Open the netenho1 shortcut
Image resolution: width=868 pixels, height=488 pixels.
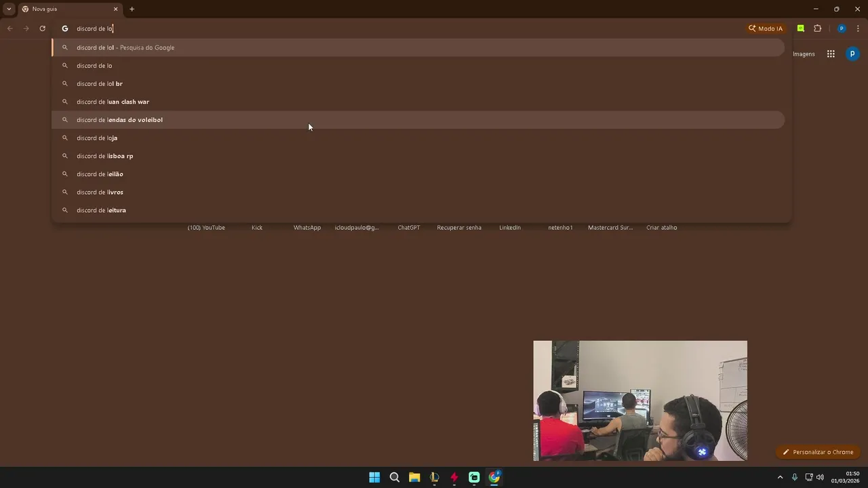click(x=561, y=228)
